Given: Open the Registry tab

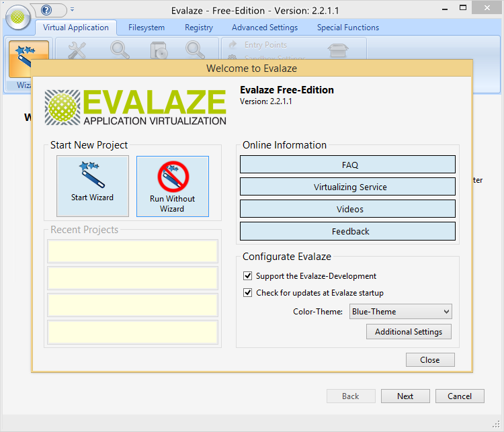Looking at the screenshot, I should pyautogui.click(x=199, y=28).
